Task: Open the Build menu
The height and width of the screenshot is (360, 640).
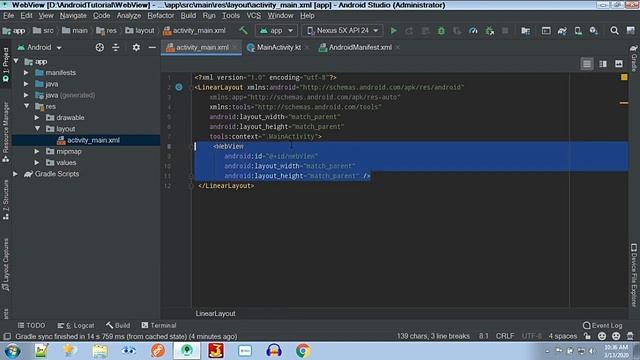Action: (x=188, y=16)
